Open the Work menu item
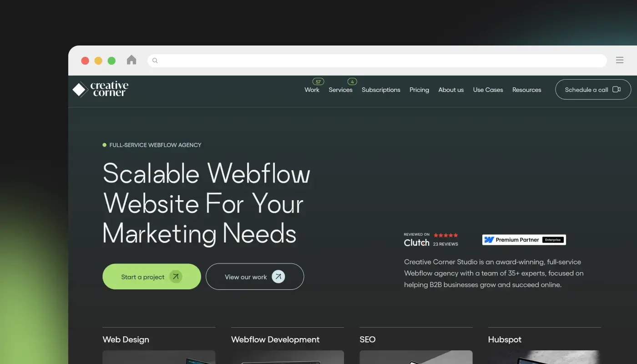Viewport: 637px width, 364px height. [x=312, y=90]
